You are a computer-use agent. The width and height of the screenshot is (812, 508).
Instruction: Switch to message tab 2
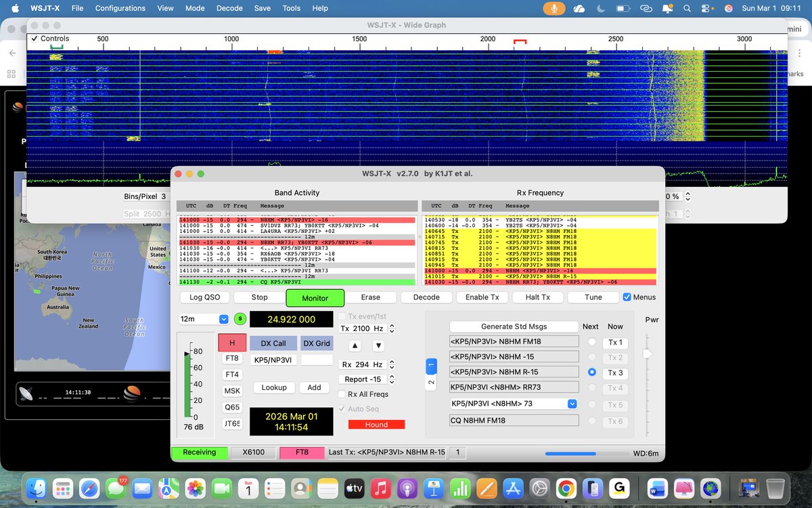click(431, 383)
